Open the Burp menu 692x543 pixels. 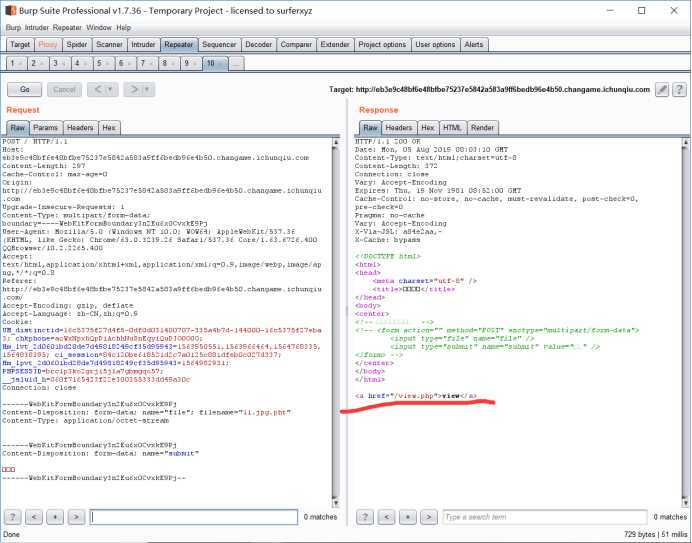point(13,27)
